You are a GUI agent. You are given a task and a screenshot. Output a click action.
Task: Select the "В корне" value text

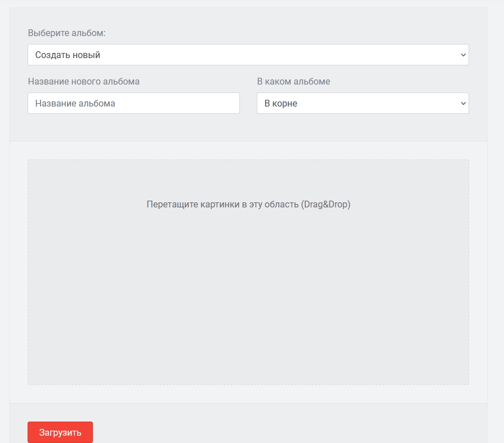[280, 103]
